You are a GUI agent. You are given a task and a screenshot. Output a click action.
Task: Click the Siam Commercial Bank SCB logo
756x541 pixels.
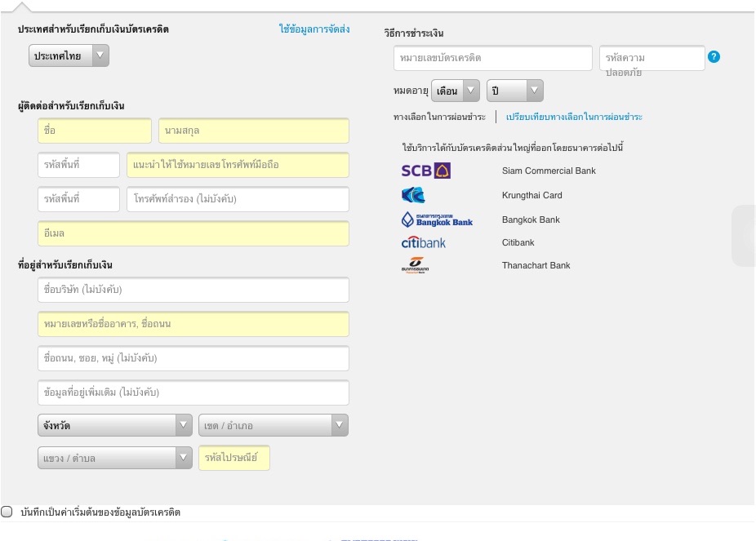click(425, 171)
